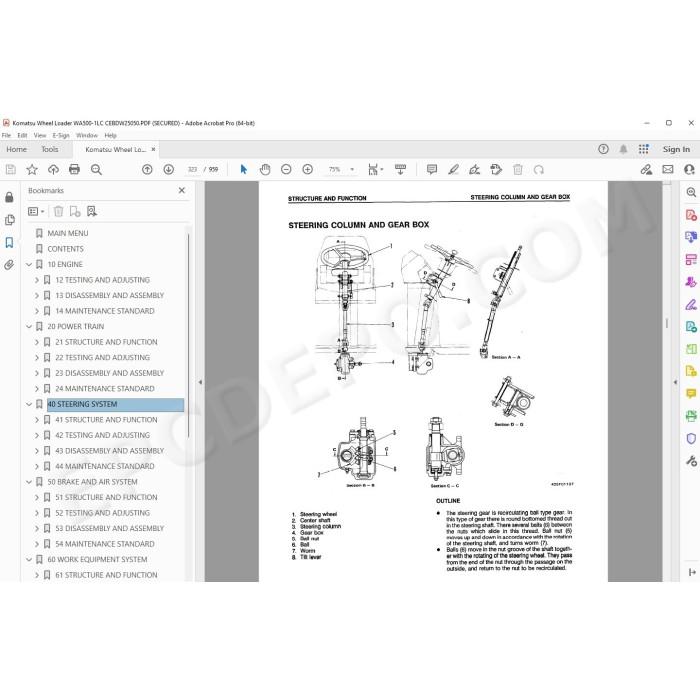
Task: Open the Window menu
Action: 87,135
